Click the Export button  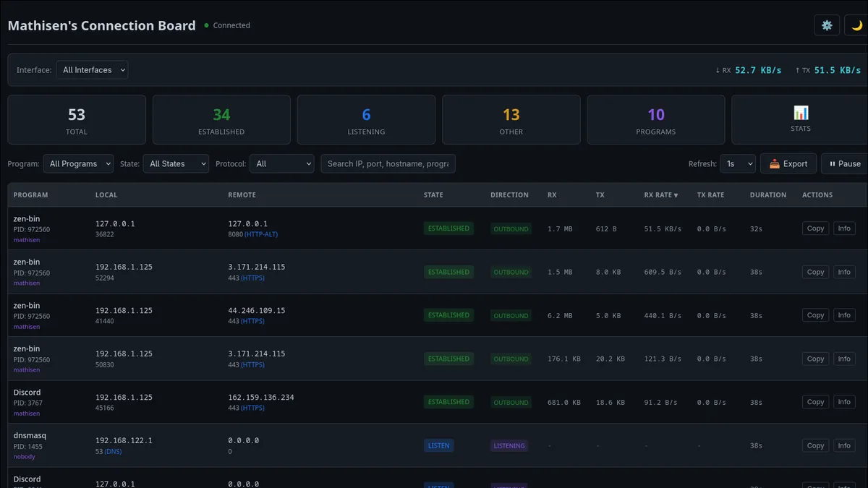coord(788,164)
